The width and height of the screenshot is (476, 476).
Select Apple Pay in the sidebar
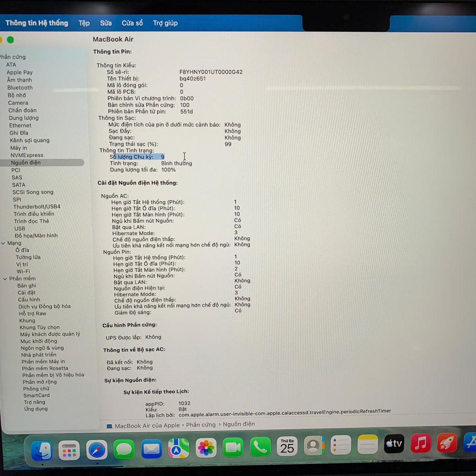(20, 72)
